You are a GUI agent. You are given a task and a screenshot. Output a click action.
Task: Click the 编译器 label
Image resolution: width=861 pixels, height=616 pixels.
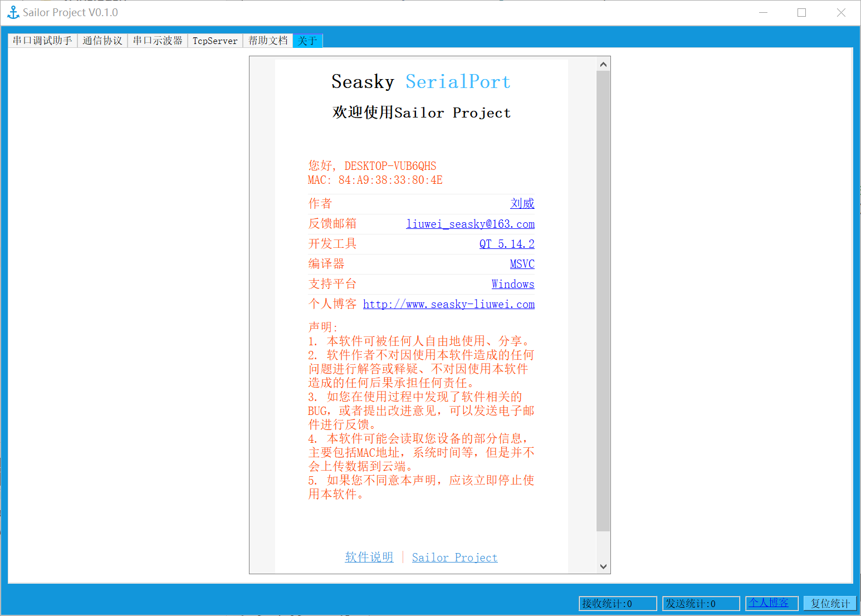point(326,263)
